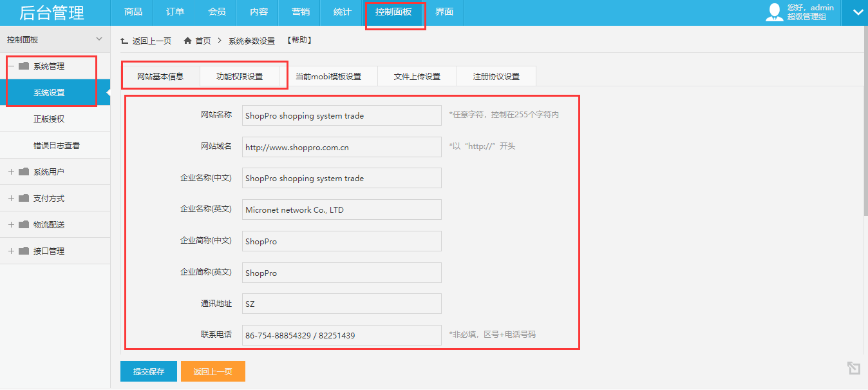868x390 pixels.
Task: Click the 返回上一页 breadcrumb link
Action: tap(152, 41)
